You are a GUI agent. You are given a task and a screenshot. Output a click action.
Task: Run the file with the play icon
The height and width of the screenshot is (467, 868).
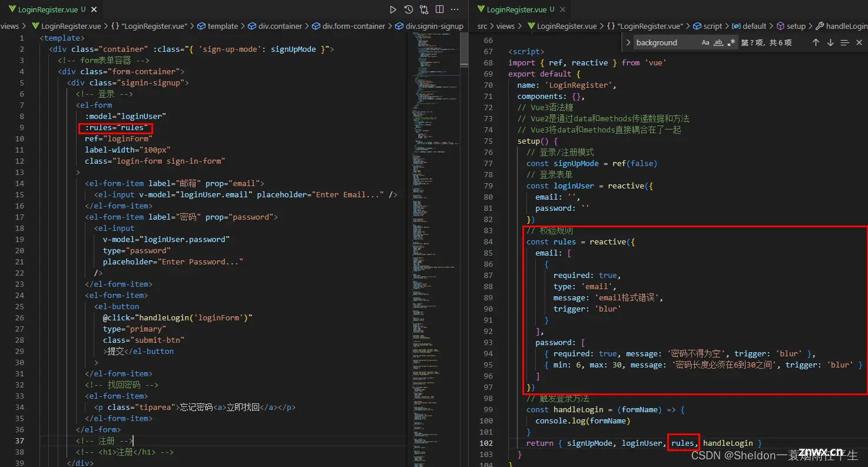[x=393, y=9]
